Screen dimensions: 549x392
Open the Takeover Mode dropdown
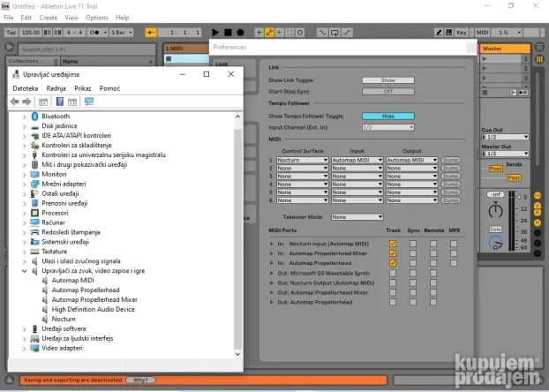[357, 217]
